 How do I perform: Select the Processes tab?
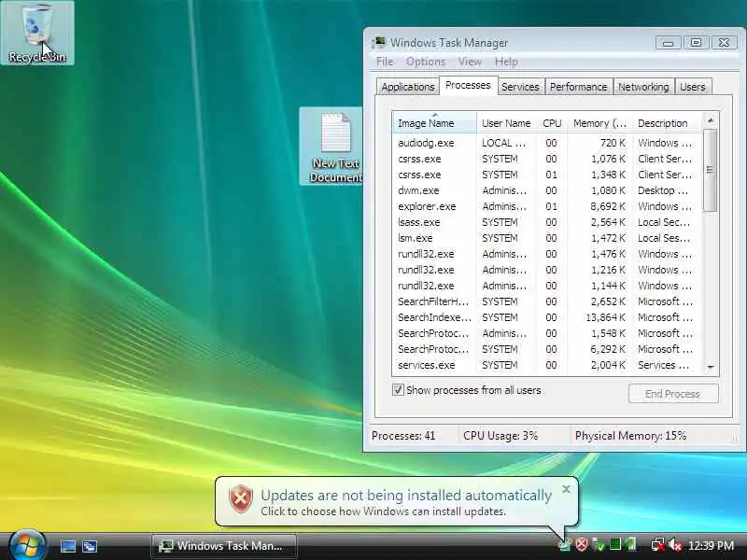tap(468, 85)
